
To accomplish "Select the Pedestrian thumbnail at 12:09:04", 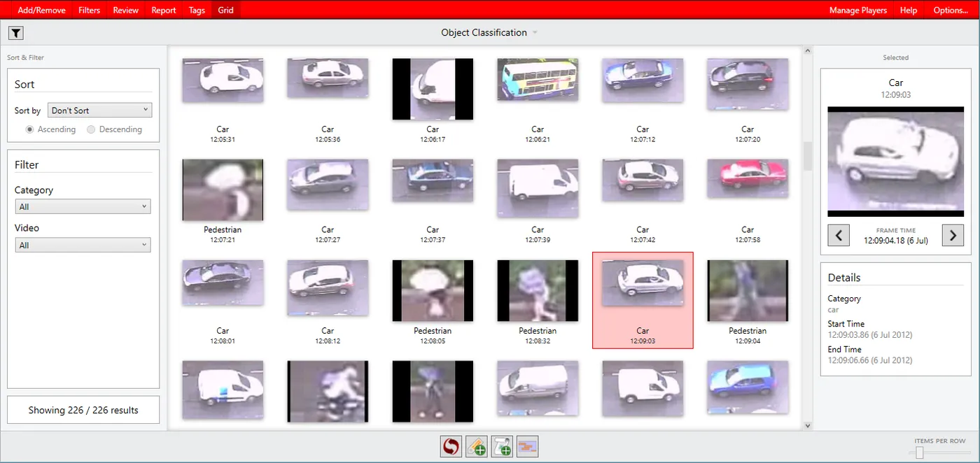I will (748, 290).
